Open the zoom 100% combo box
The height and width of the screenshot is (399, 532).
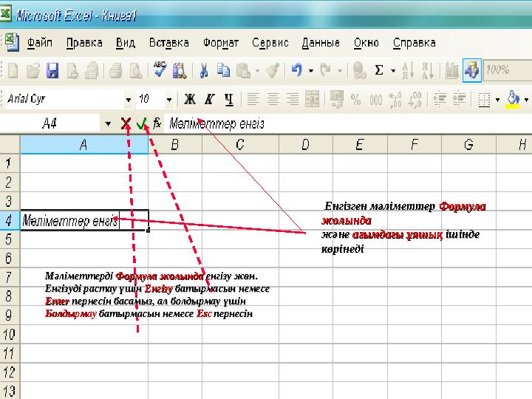[508, 70]
